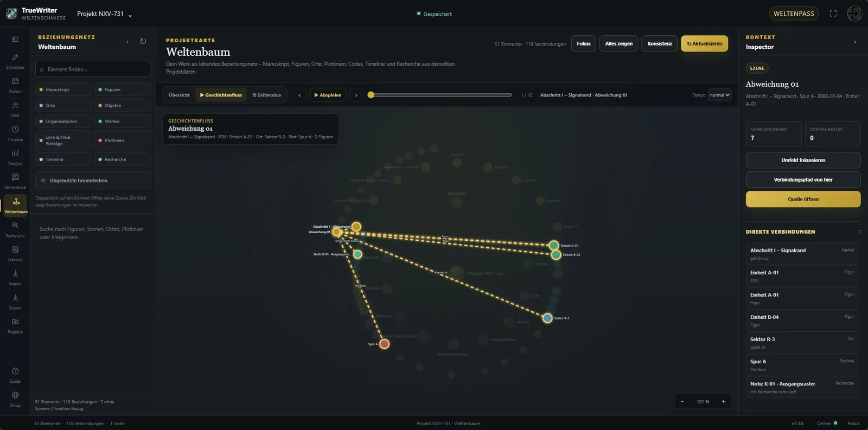
Task: Open the Tempo normal dropdown
Action: click(720, 95)
